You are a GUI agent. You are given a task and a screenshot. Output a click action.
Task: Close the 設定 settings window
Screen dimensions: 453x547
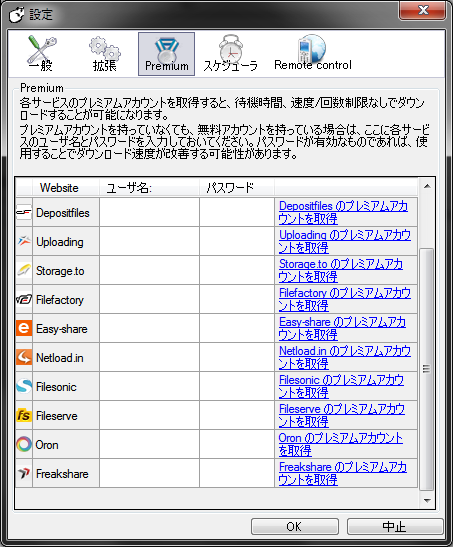[422, 10]
